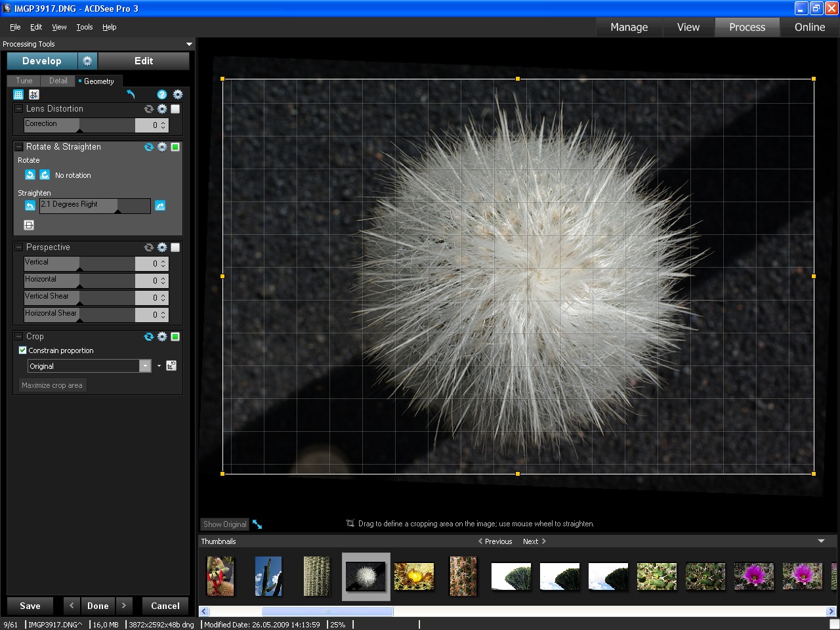Viewport: 840px width, 630px height.
Task: Collapse the Perspective panel
Action: [x=18, y=247]
